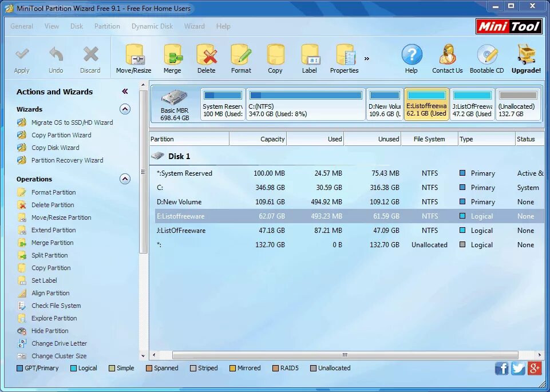The image size is (550, 392).
Task: Select the System Reserved block in disk map
Action: pos(223,105)
